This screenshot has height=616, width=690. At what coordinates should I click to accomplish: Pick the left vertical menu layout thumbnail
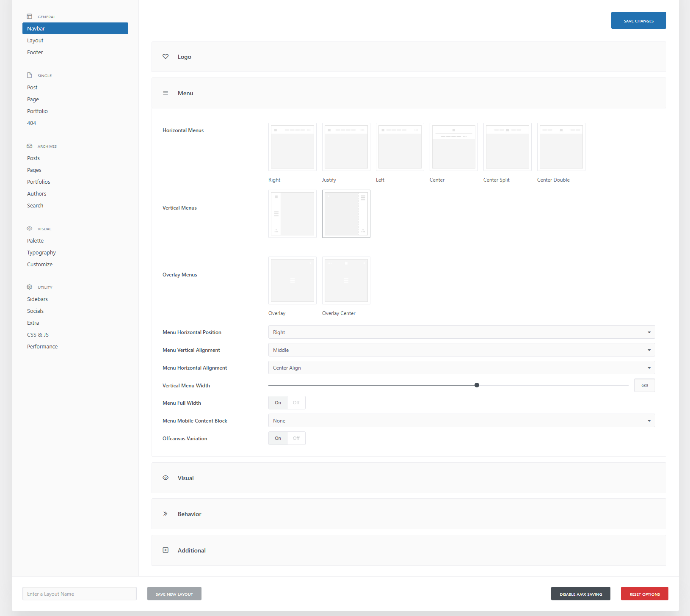[x=292, y=214]
